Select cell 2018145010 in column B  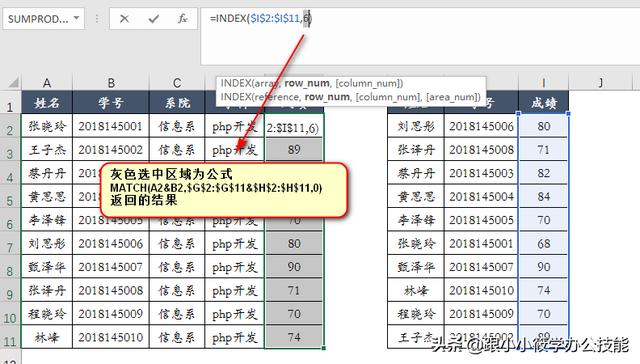(111, 337)
